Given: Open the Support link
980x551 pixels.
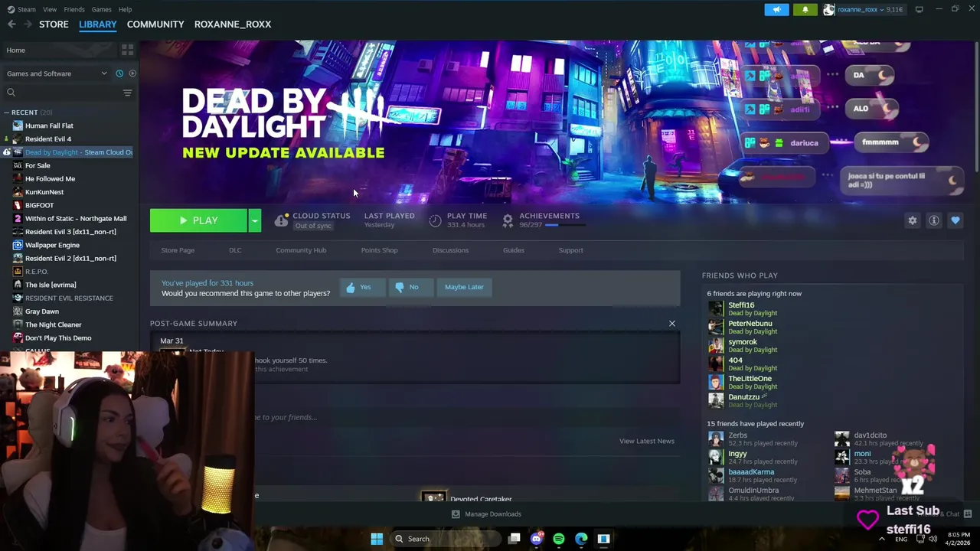Looking at the screenshot, I should pyautogui.click(x=570, y=250).
